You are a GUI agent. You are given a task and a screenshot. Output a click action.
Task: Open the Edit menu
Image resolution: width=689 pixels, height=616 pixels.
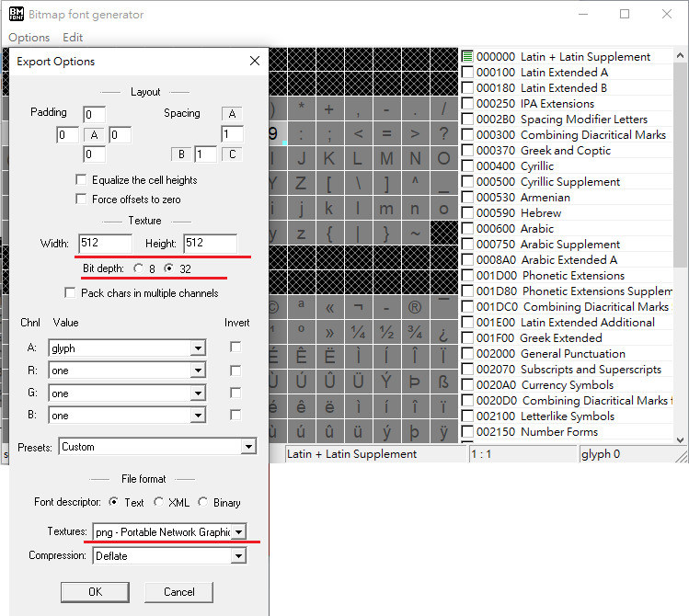point(73,38)
